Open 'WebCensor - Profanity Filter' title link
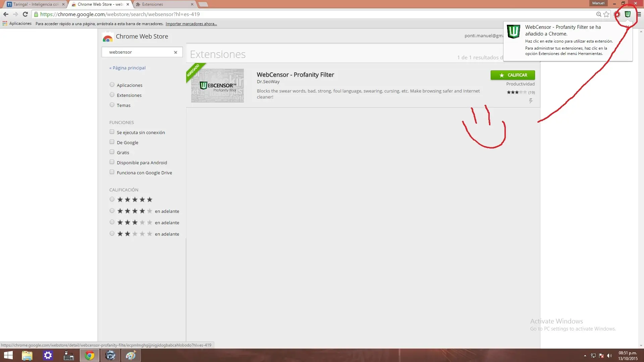 point(296,75)
